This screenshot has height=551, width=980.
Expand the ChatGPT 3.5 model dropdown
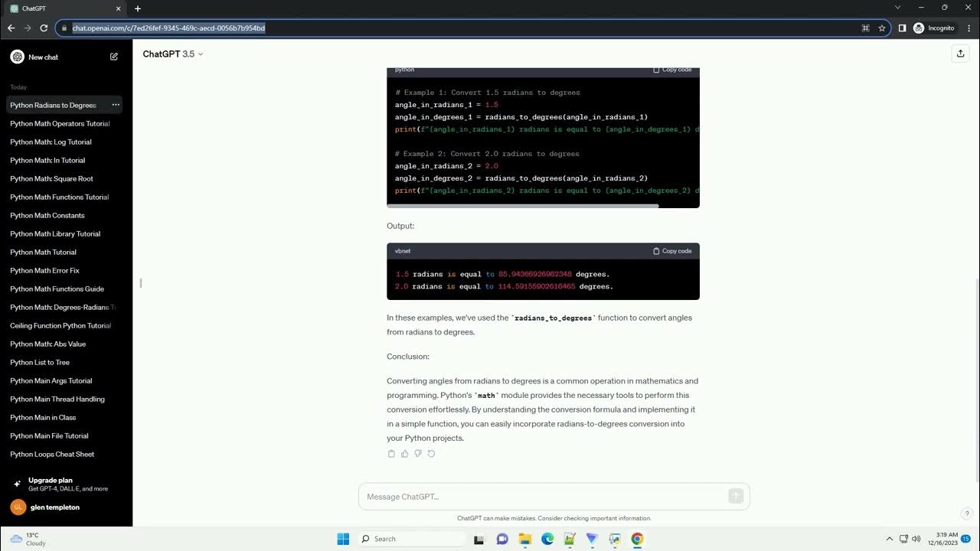click(x=173, y=54)
